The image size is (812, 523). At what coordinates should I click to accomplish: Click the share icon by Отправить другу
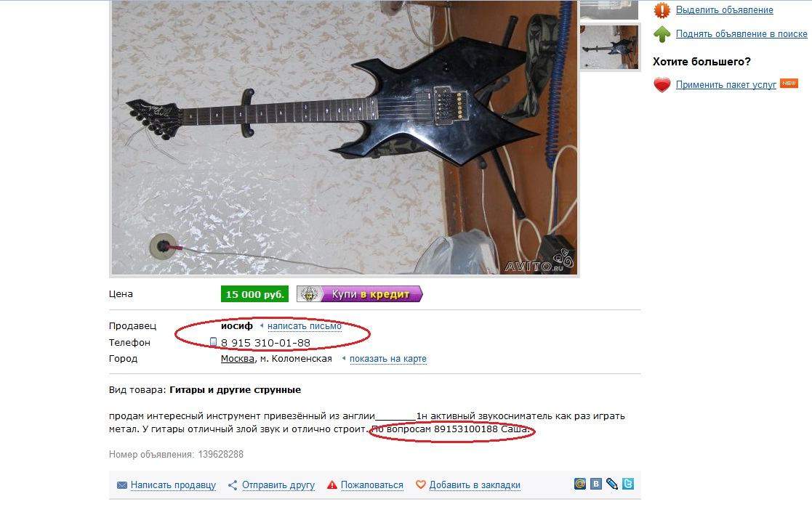click(233, 485)
